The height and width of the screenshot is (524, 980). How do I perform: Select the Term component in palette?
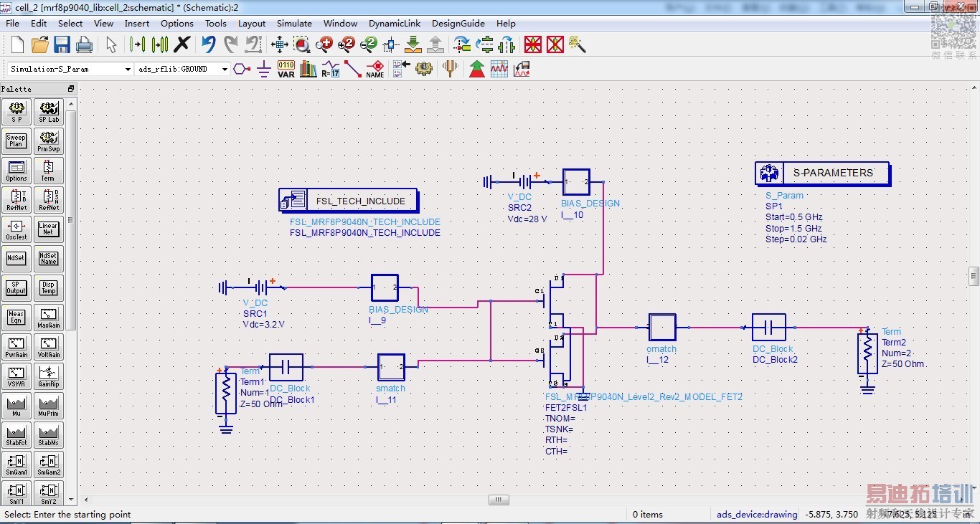[x=48, y=171]
